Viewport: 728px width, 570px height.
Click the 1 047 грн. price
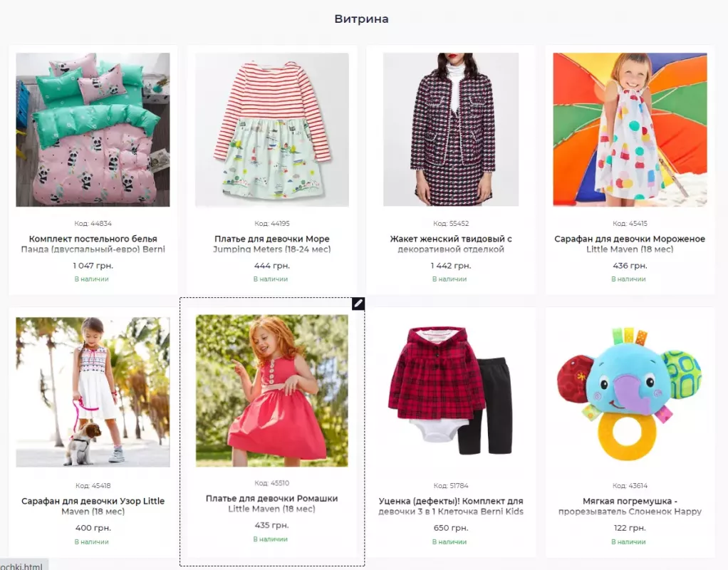point(93,266)
